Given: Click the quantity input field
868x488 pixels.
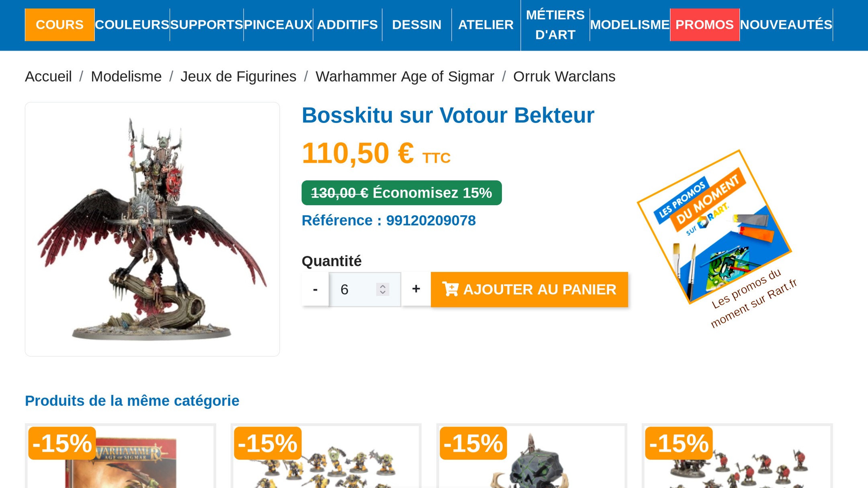Looking at the screenshot, I should click(x=365, y=289).
